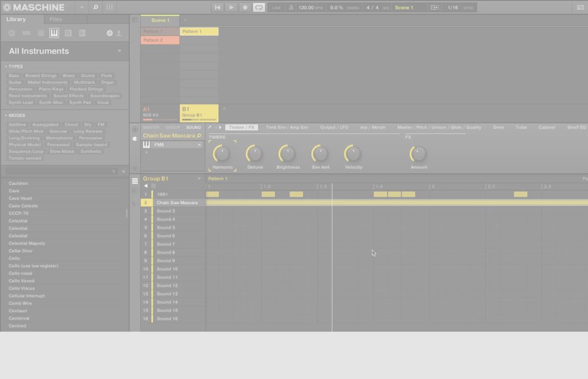Select the Drums type tag
Viewport: 588px width, 379px height.
pyautogui.click(x=88, y=76)
